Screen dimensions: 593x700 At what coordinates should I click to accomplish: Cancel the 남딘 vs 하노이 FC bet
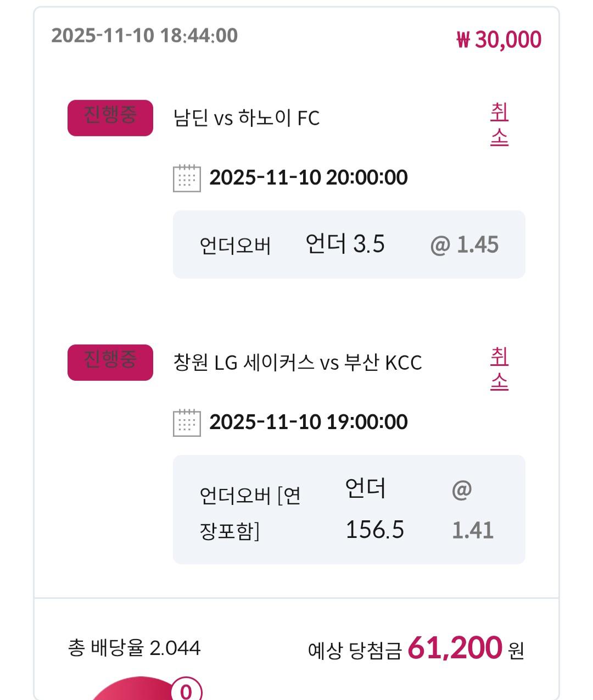click(499, 125)
